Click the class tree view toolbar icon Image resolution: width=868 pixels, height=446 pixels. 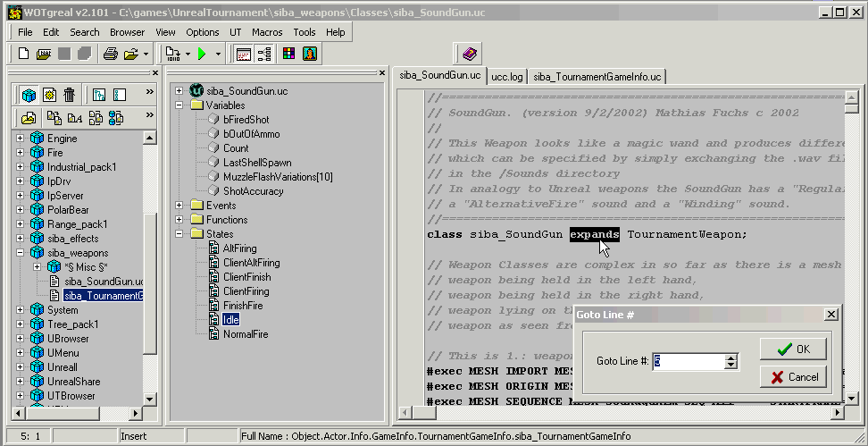click(265, 55)
